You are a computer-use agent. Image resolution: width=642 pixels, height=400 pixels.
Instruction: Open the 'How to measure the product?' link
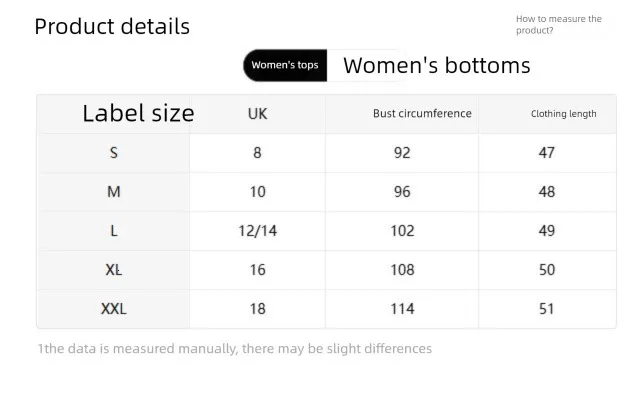[558, 24]
